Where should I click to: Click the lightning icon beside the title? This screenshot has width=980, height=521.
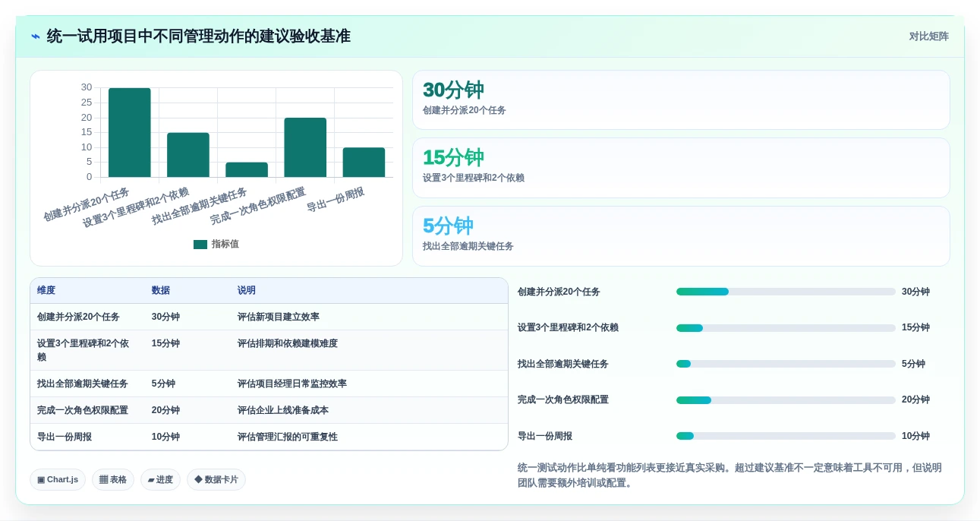pyautogui.click(x=36, y=36)
